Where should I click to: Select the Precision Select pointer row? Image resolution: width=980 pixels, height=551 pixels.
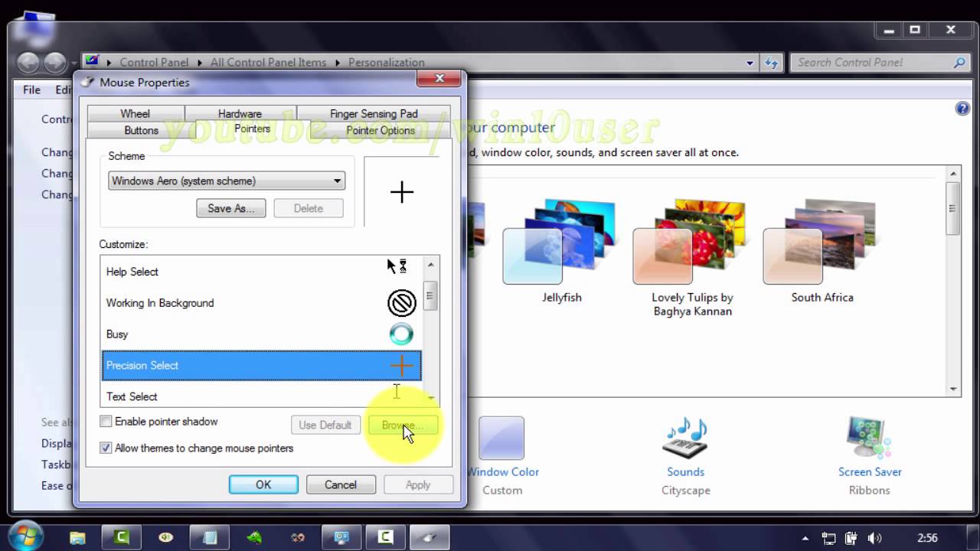261,366
